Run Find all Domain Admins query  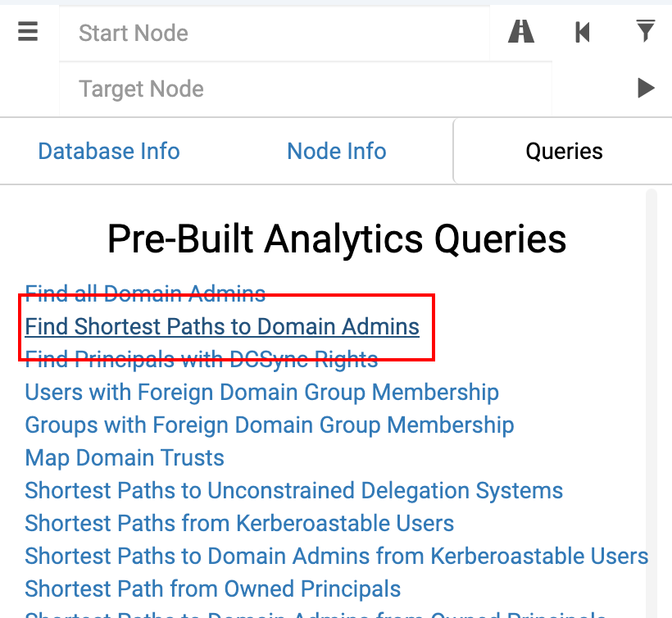pyautogui.click(x=145, y=293)
